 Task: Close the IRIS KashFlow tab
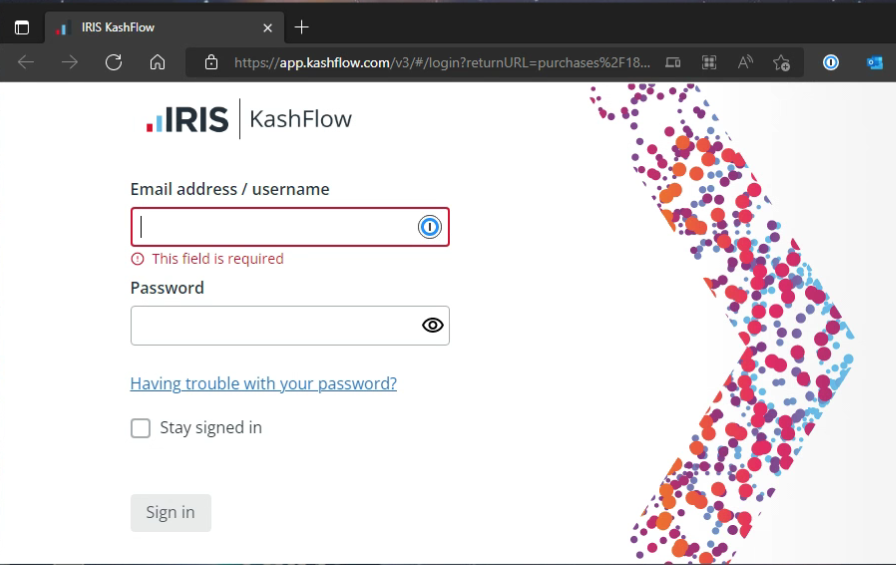coord(268,27)
